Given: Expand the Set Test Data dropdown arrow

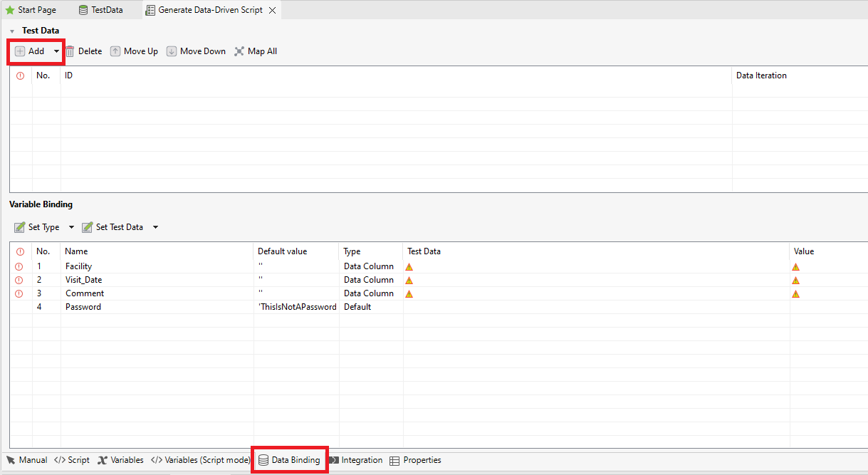Looking at the screenshot, I should click(x=155, y=227).
